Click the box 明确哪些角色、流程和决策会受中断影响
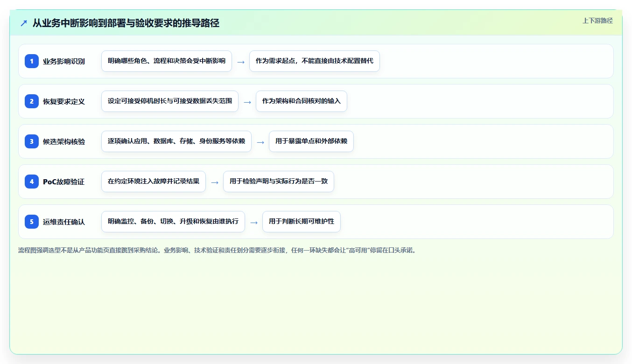The image size is (632, 364). click(167, 61)
